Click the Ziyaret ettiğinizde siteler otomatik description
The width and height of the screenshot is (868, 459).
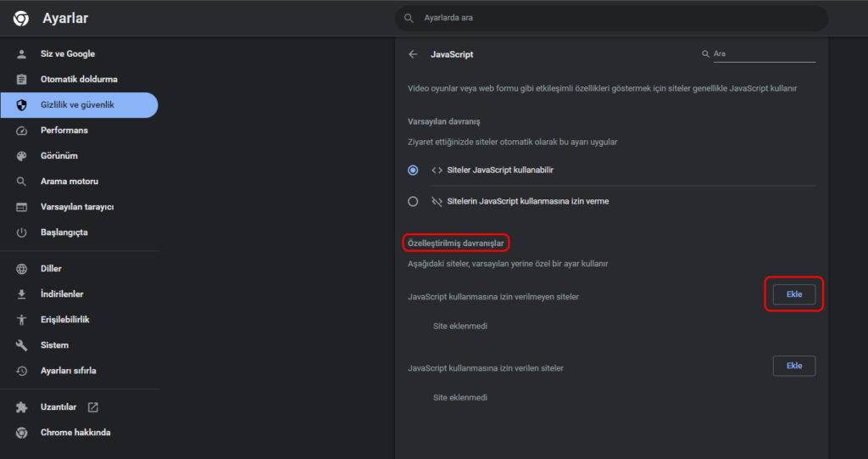[x=513, y=142]
